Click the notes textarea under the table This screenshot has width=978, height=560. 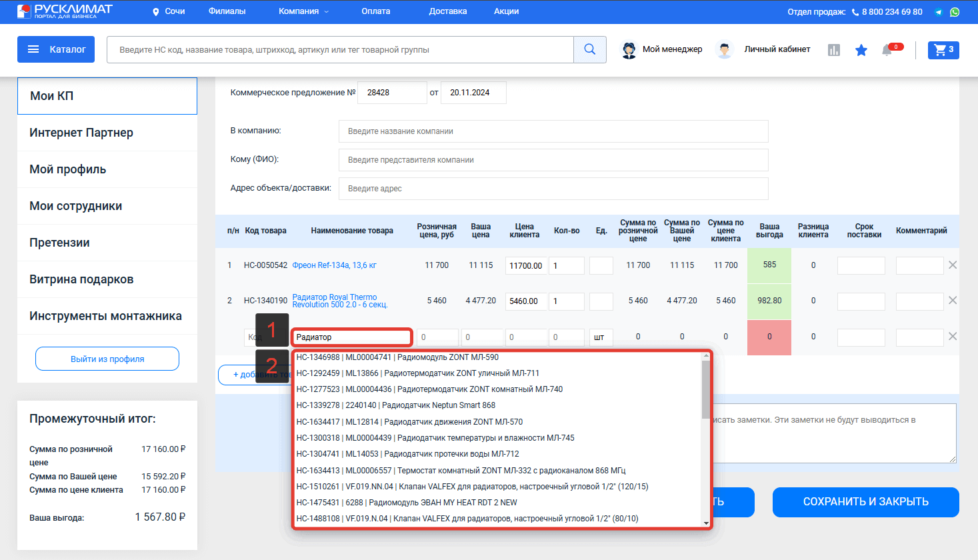pos(835,433)
